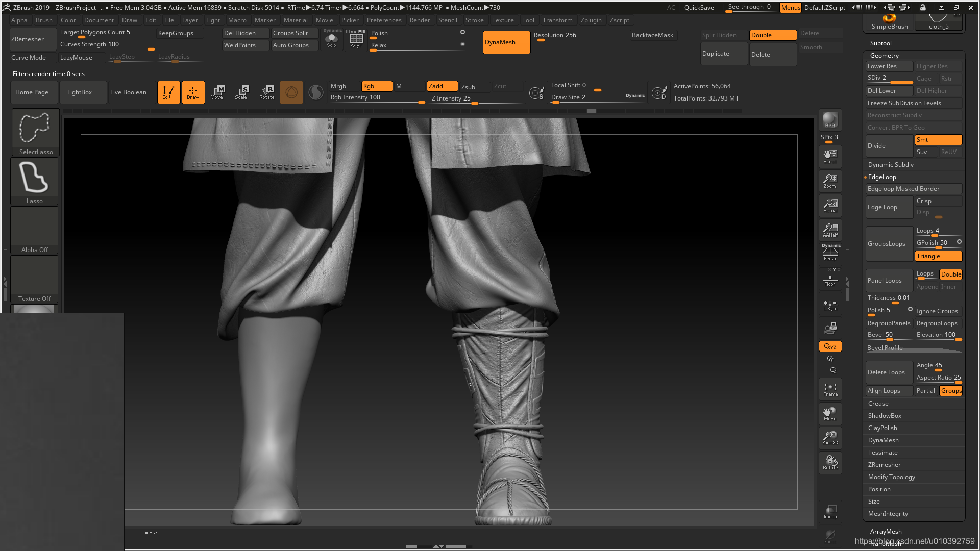This screenshot has height=551, width=980.
Task: Click the Home Page button
Action: pyautogui.click(x=34, y=92)
